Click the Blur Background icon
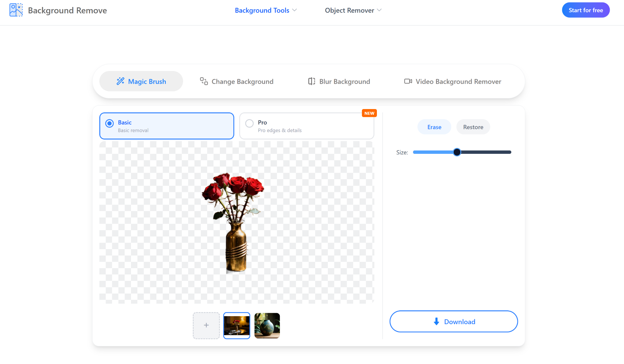 [x=311, y=81]
